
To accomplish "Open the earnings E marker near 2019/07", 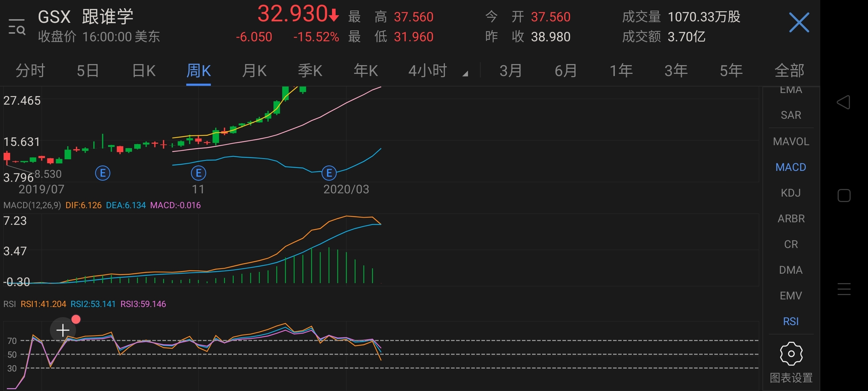I will tap(103, 173).
